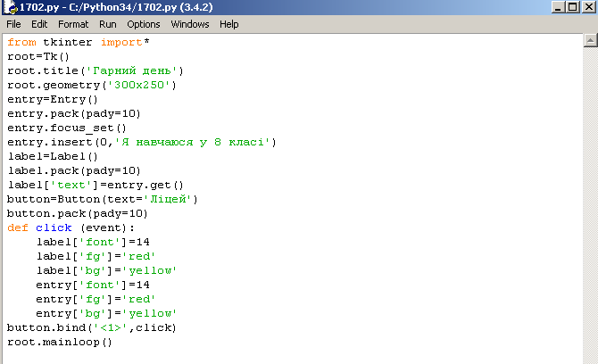The height and width of the screenshot is (364, 598).
Task: Open the File menu
Action: pyautogui.click(x=13, y=24)
